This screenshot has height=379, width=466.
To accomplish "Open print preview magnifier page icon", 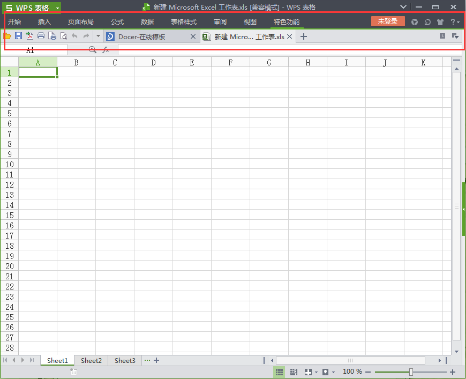I will click(63, 36).
